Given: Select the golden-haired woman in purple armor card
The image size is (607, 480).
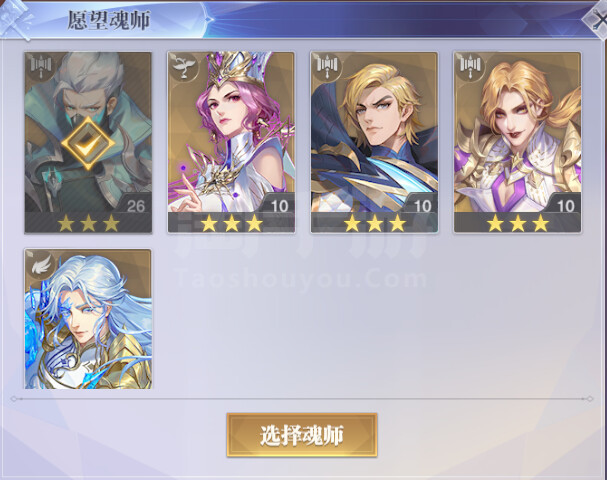Looking at the screenshot, I should click(x=517, y=142).
